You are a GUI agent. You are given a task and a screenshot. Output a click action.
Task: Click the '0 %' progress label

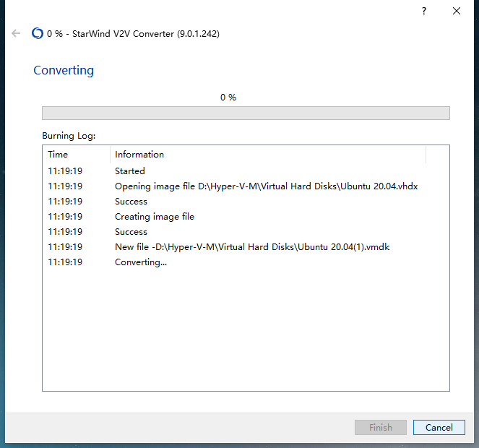pos(228,97)
